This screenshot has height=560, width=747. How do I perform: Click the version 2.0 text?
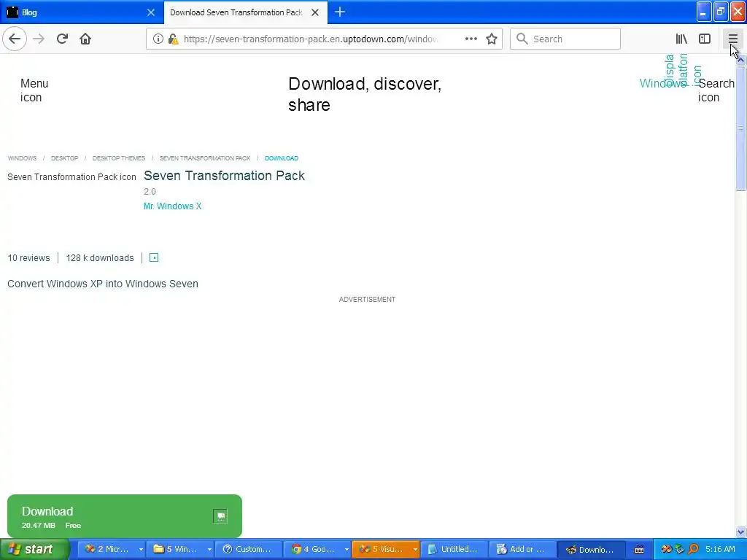pyautogui.click(x=150, y=192)
